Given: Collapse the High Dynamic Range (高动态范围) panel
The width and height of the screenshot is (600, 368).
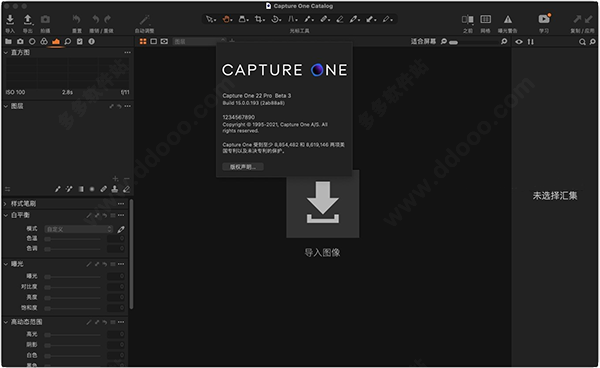Looking at the screenshot, I should pyautogui.click(x=6, y=322).
